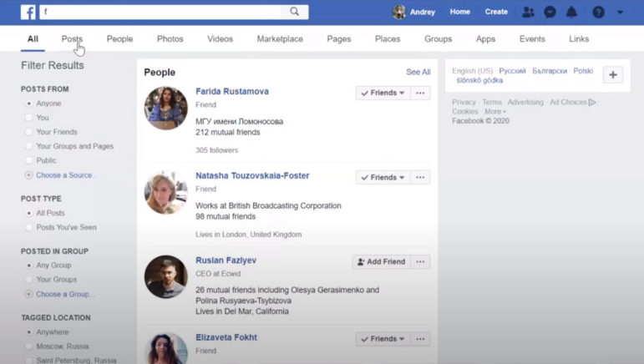This screenshot has width=644, height=364.
Task: Switch to the Marketplace tab
Action: pos(280,39)
